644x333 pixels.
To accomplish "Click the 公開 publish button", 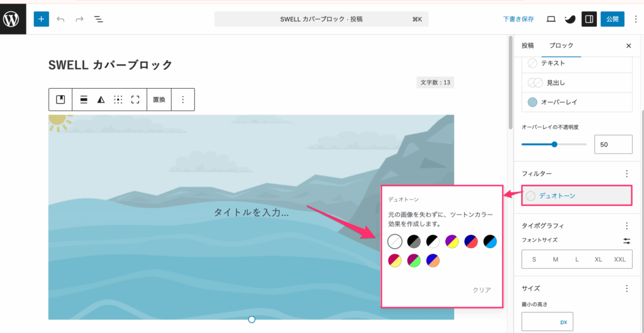I will (612, 19).
